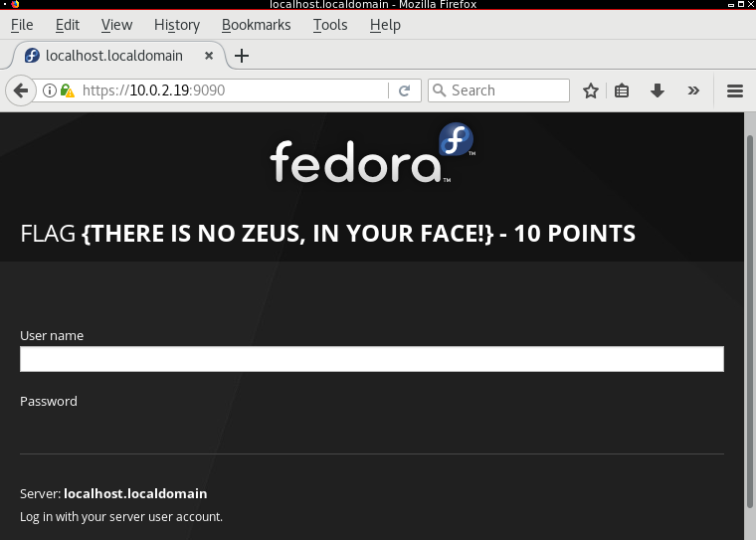Click the vertical page scrollbar

click(750, 321)
